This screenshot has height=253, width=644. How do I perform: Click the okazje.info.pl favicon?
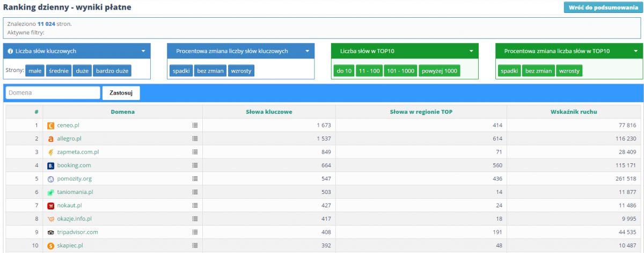[x=51, y=219]
